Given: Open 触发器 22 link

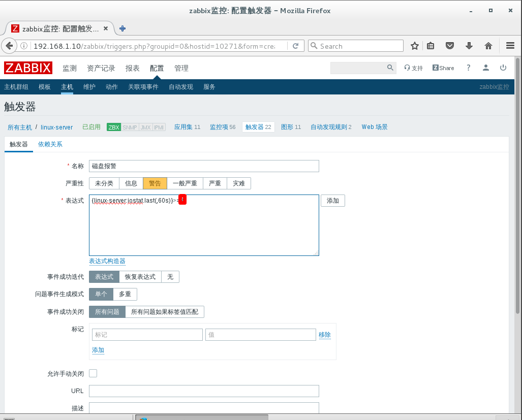Looking at the screenshot, I should coord(258,127).
